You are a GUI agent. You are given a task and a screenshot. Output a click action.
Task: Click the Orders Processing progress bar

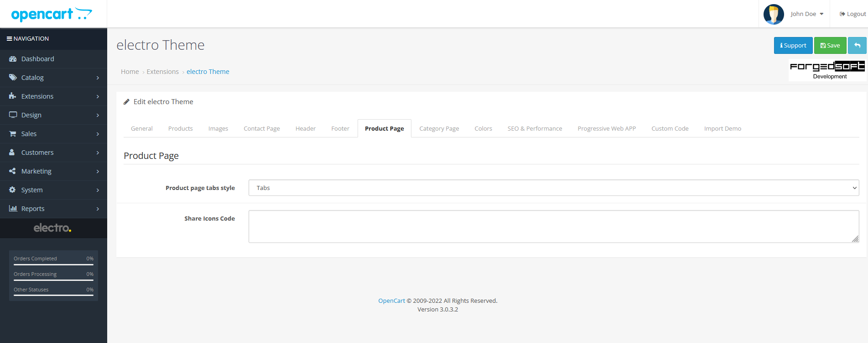54,280
